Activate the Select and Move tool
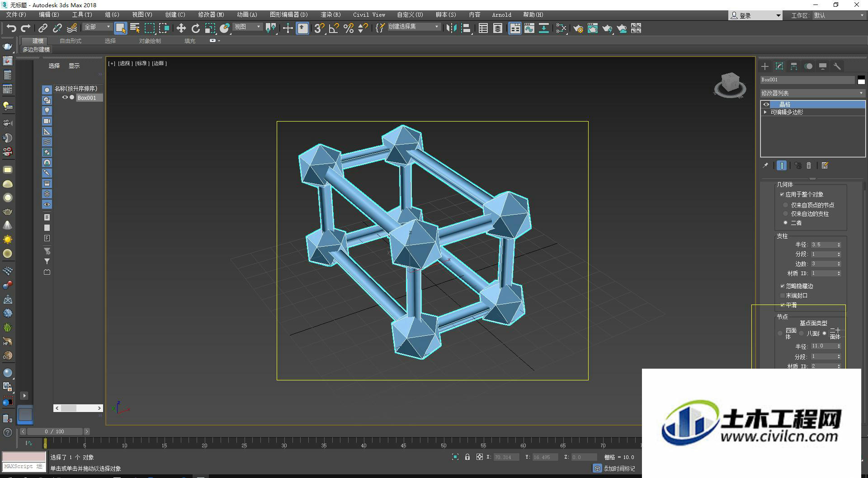The image size is (868, 478). (x=181, y=28)
